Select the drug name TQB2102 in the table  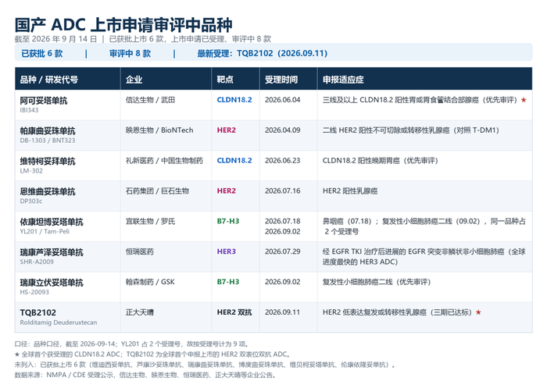[38, 312]
